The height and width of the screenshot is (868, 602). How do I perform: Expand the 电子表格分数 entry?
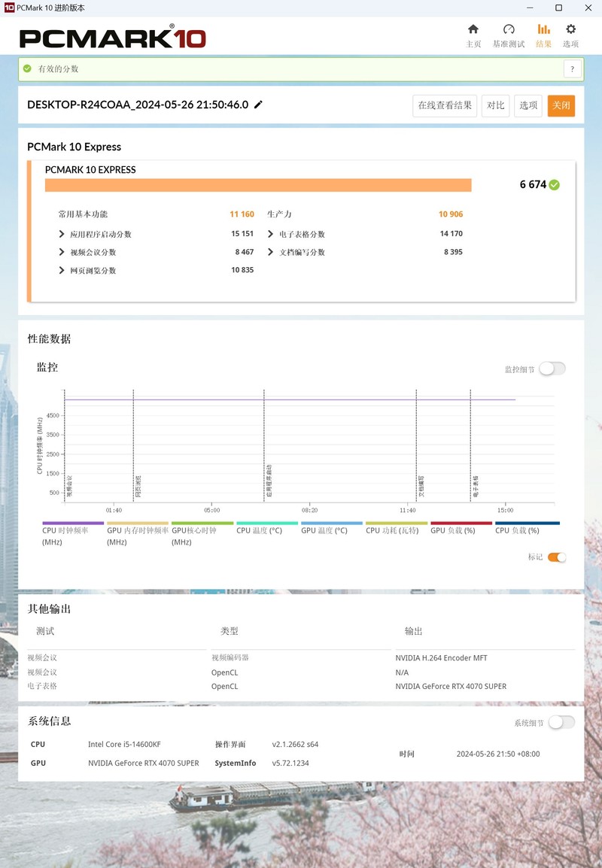[x=270, y=233]
